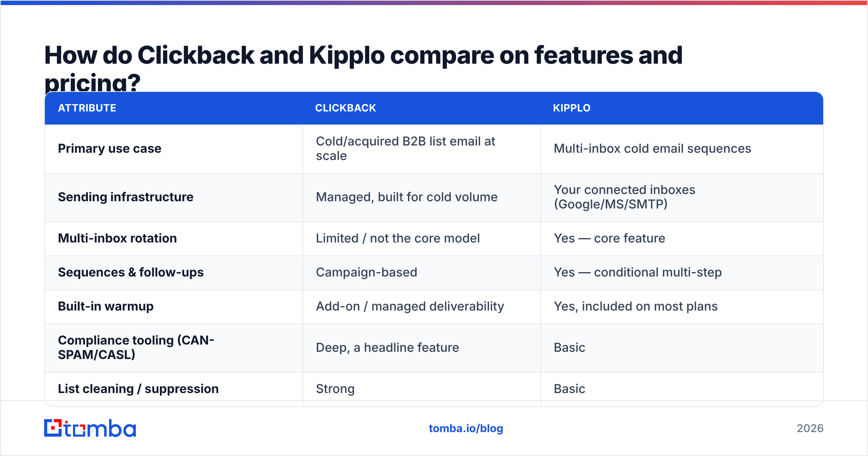Open the tomba.io/blog link
868x456 pixels.
click(x=466, y=428)
